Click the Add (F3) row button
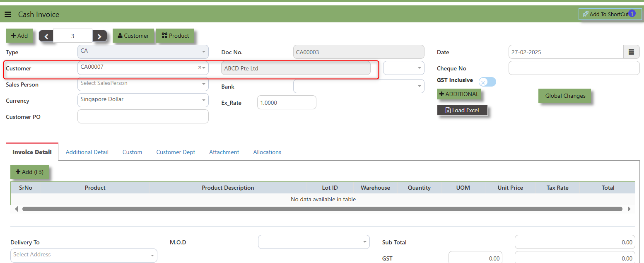644x263 pixels. pos(29,172)
